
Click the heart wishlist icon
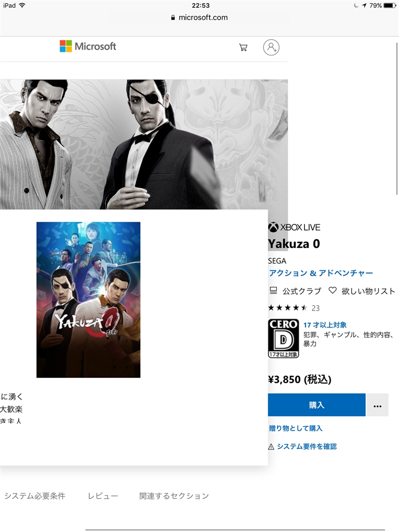click(332, 290)
